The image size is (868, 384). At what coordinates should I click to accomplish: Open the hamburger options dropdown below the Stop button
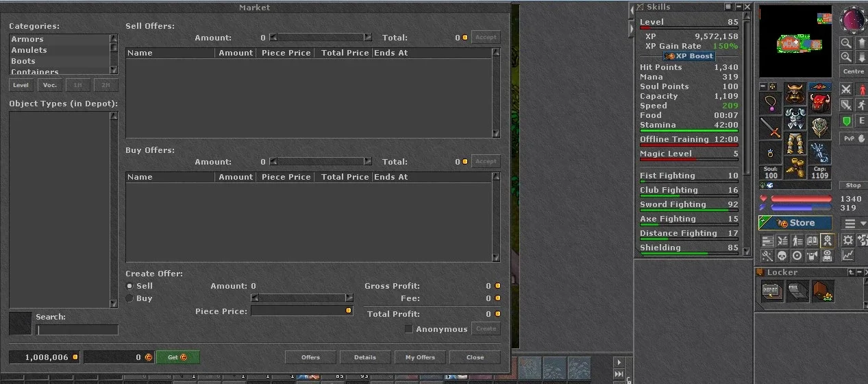point(850,223)
